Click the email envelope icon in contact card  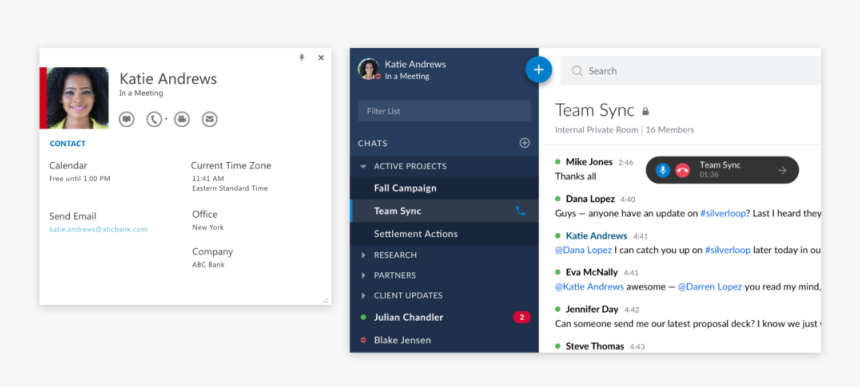pyautogui.click(x=210, y=119)
